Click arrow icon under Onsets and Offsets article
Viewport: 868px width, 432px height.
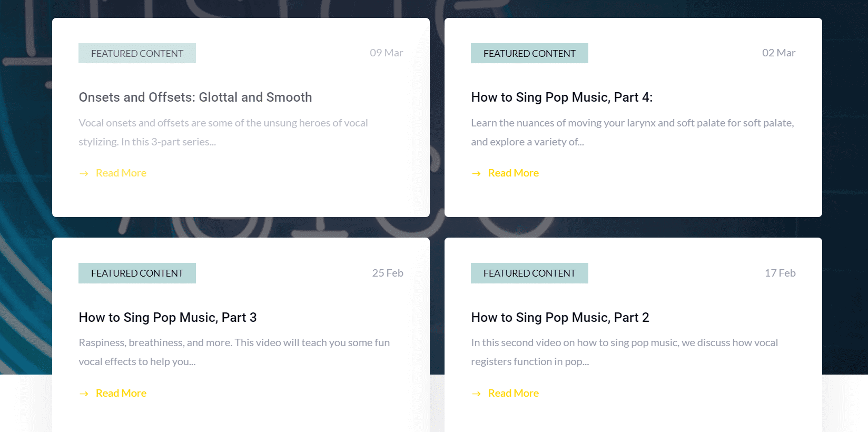(x=84, y=173)
